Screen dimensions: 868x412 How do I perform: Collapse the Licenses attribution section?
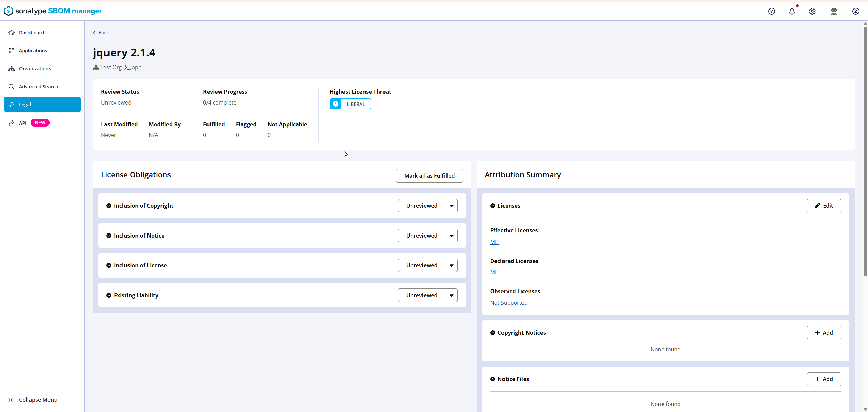(x=493, y=206)
